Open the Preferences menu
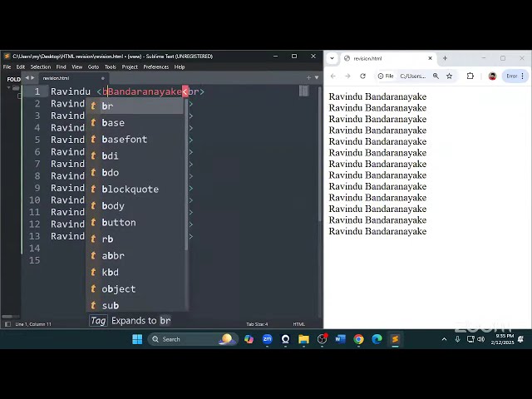 click(156, 66)
